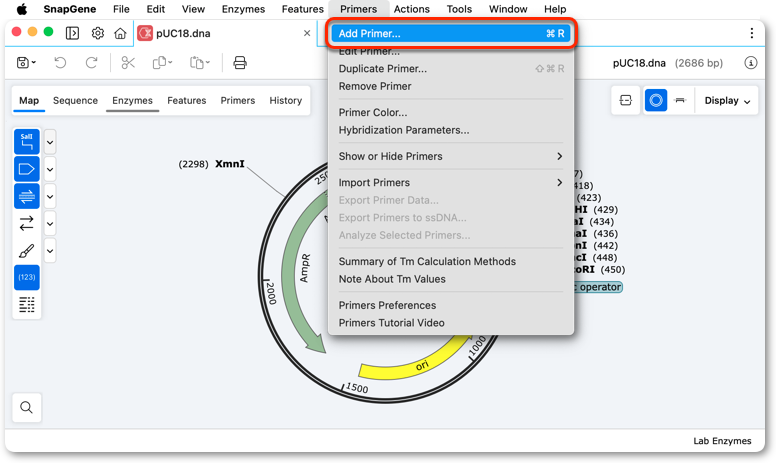Switch to linear map view icon
Screen dimensions: 776x463
tap(680, 100)
